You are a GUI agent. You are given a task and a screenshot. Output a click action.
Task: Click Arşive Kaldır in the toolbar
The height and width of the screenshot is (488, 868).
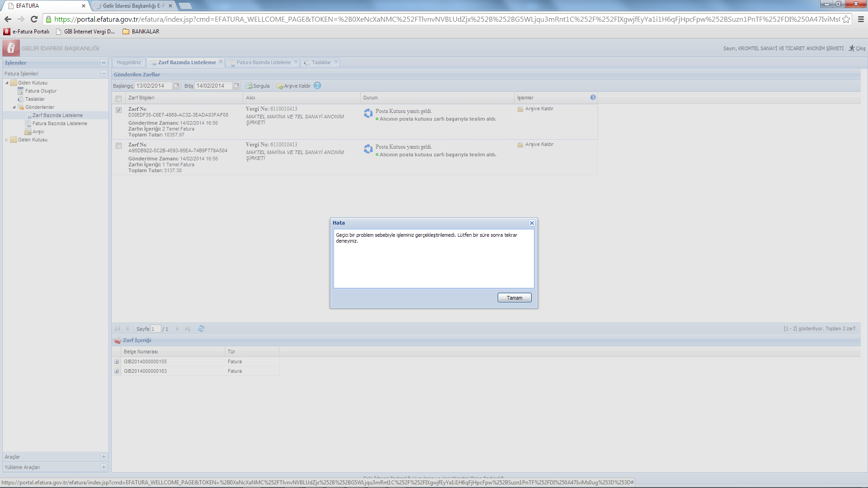(x=294, y=86)
